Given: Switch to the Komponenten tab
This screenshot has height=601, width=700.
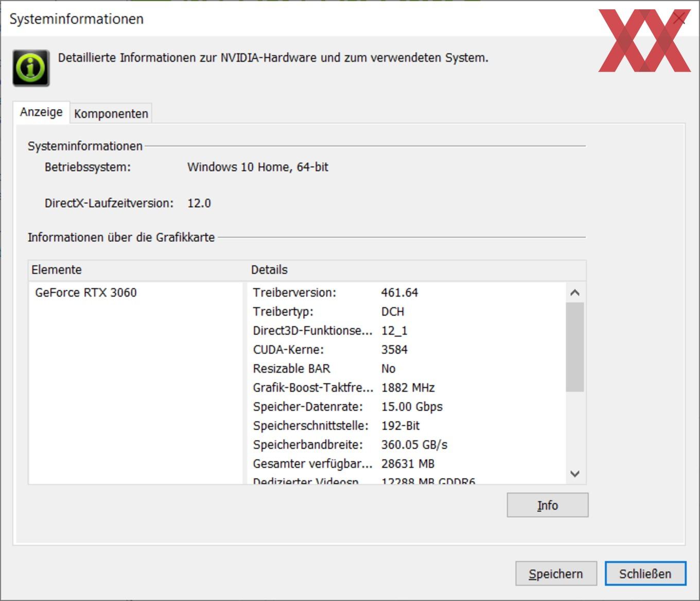Looking at the screenshot, I should (111, 114).
